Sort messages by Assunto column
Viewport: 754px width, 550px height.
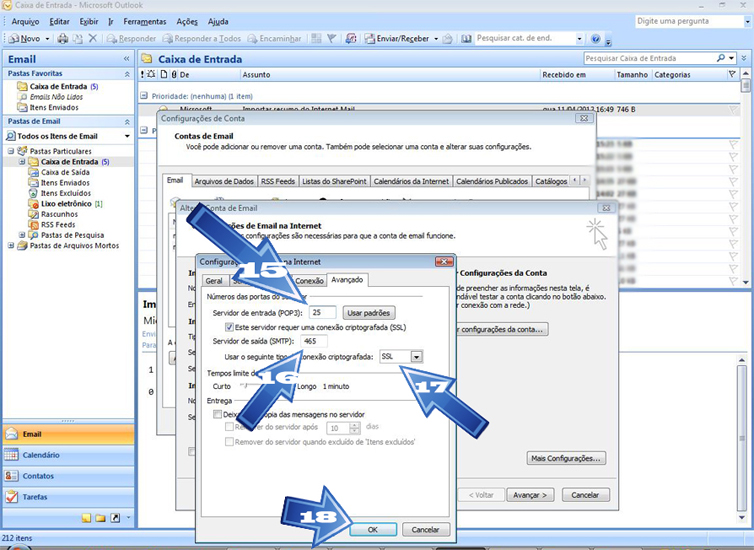point(390,75)
